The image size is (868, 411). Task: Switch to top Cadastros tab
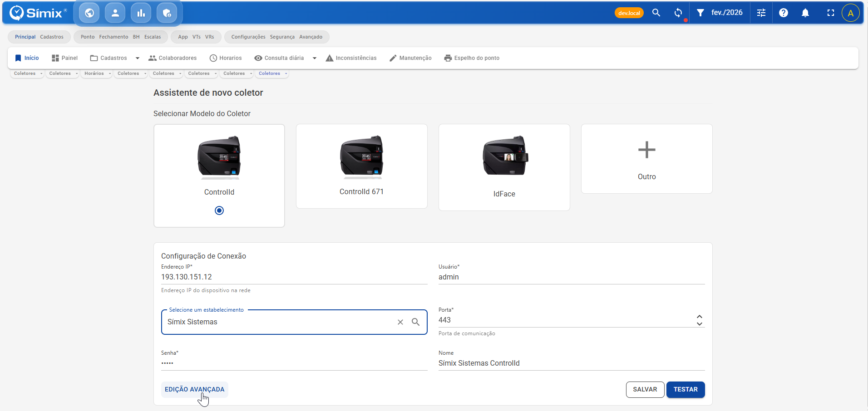click(x=52, y=37)
